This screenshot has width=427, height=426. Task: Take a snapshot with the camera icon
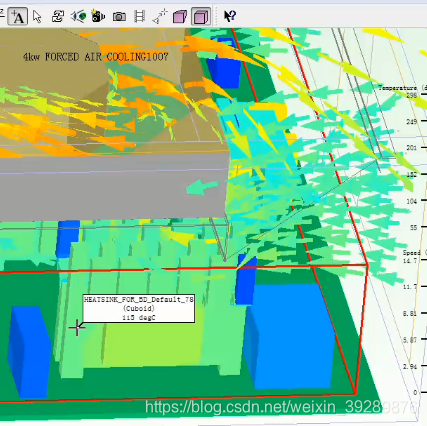119,17
